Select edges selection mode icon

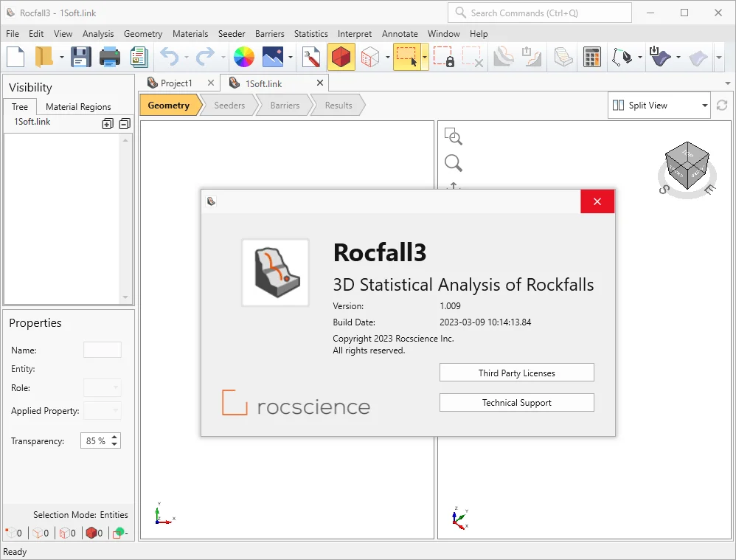(40, 533)
